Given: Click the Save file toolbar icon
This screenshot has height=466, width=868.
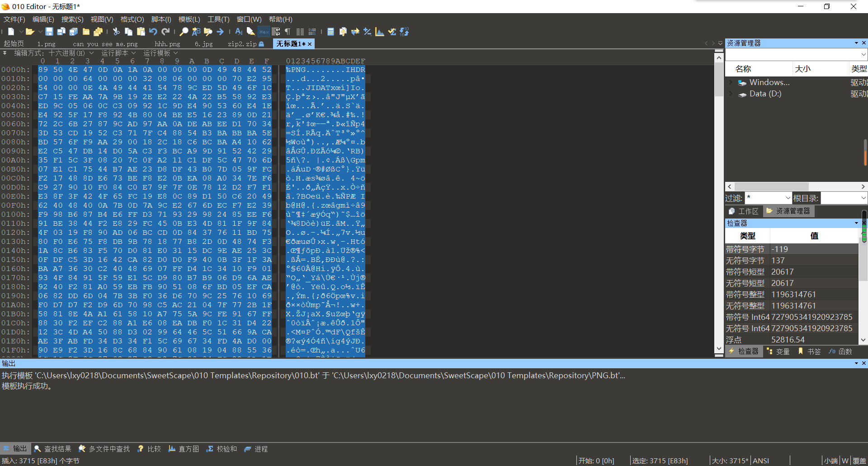Looking at the screenshot, I should pyautogui.click(x=49, y=32).
